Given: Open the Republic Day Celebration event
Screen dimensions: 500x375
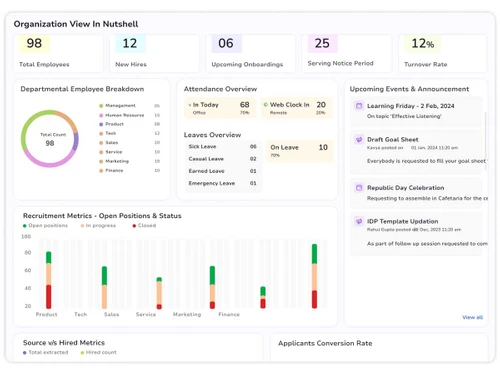Looking at the screenshot, I should click(416, 194).
